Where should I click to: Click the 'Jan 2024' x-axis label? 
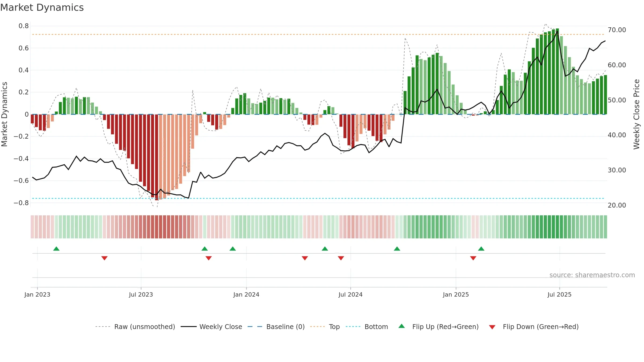coord(246,294)
